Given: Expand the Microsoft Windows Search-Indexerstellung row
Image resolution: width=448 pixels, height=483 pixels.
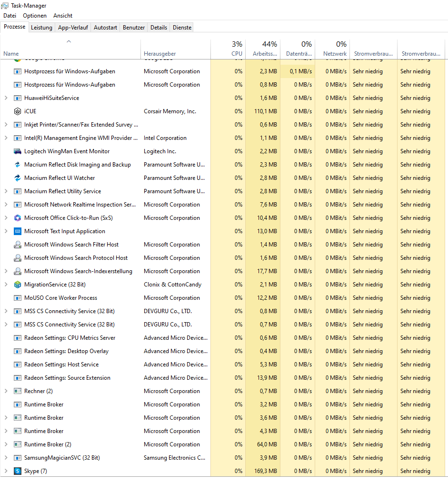Looking at the screenshot, I should (6, 271).
